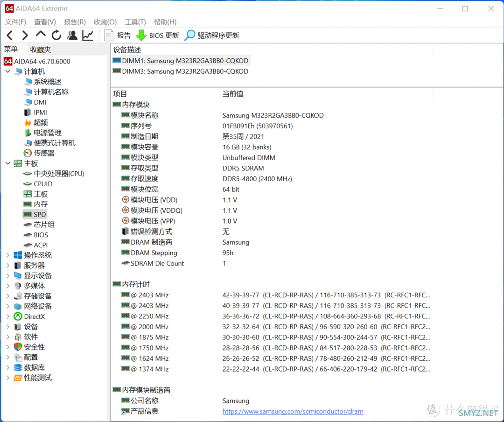
Task: Select the IPMI tree item
Action: (x=35, y=112)
